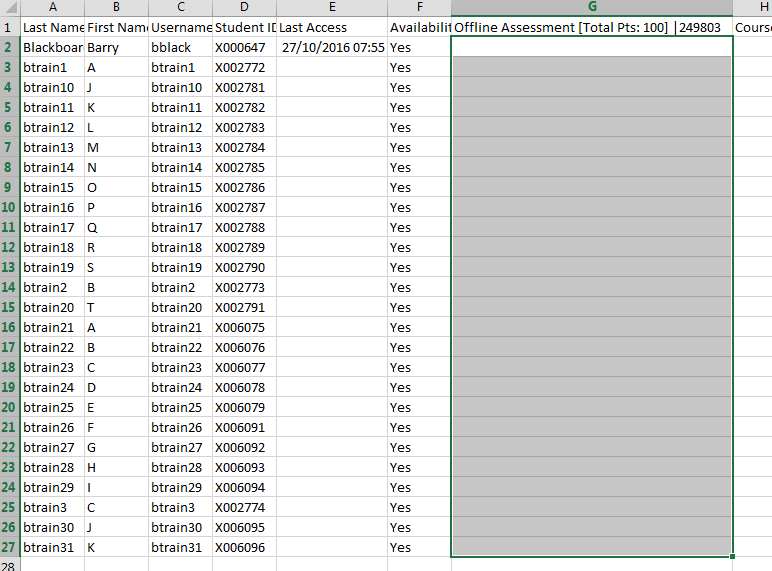This screenshot has width=772, height=571.
Task: Select the btrain20 last name cell
Action: coord(52,307)
